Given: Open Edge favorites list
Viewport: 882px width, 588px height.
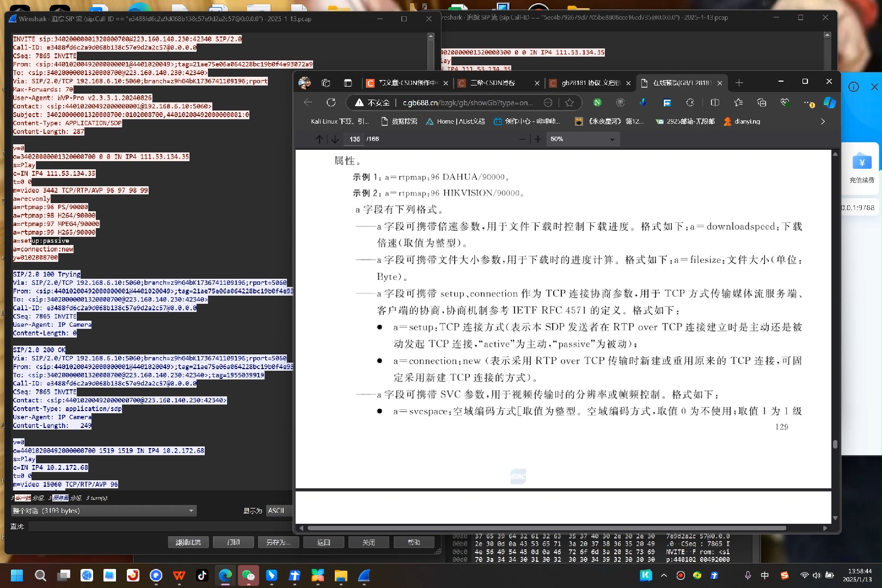Looking at the screenshot, I should click(x=738, y=102).
